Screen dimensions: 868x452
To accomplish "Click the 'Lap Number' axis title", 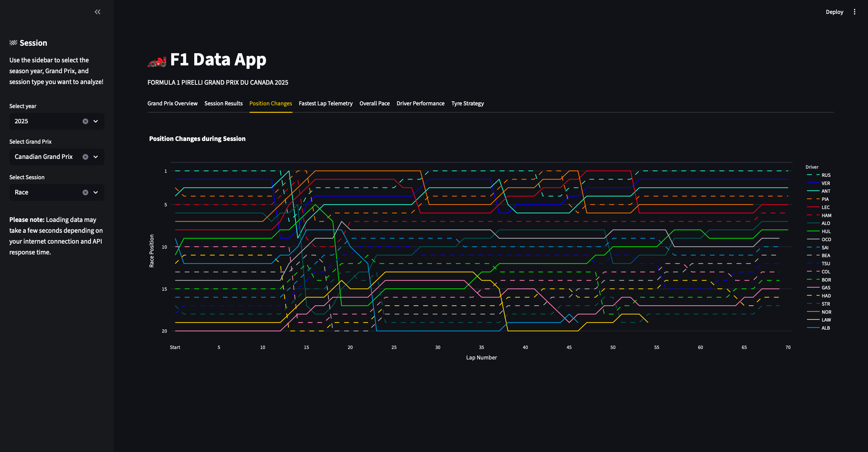I will (481, 357).
